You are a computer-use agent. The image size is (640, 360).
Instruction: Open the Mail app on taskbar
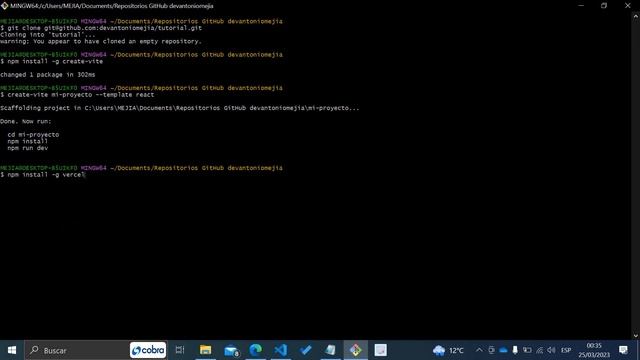coord(231,350)
